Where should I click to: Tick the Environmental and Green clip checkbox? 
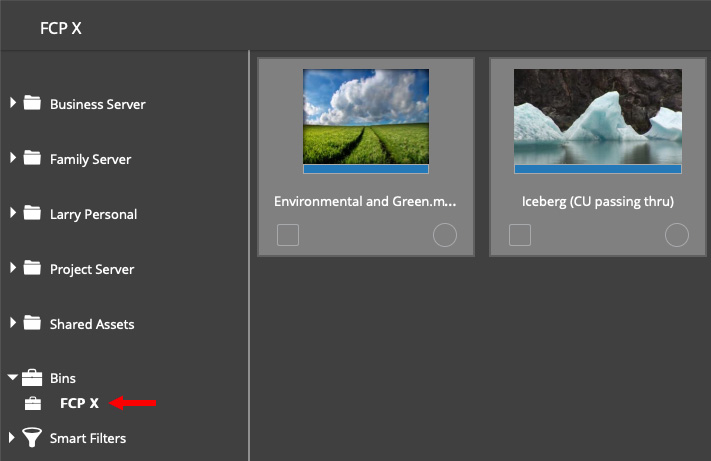pos(288,235)
